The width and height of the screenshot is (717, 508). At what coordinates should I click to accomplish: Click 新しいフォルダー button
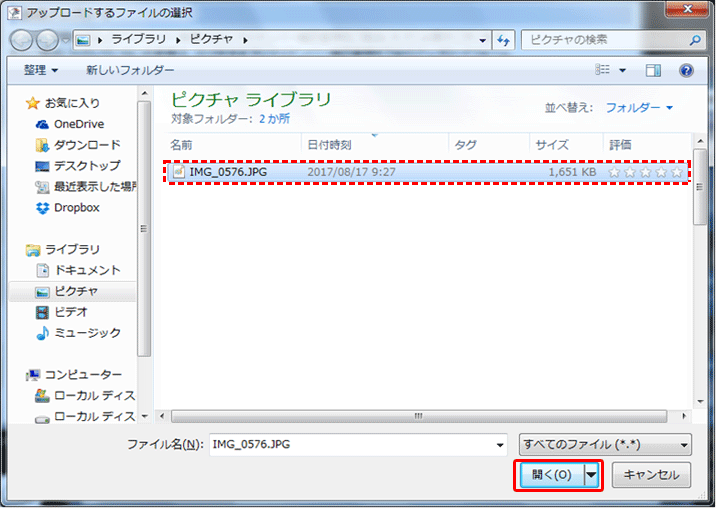coord(130,70)
